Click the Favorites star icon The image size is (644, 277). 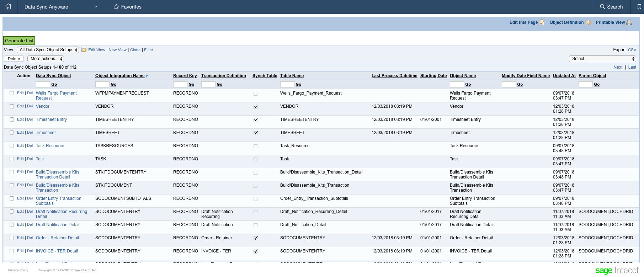(116, 7)
